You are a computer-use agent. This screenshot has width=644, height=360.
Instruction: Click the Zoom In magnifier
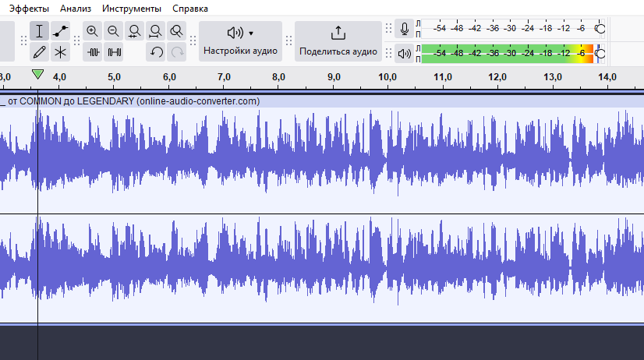[x=93, y=31]
